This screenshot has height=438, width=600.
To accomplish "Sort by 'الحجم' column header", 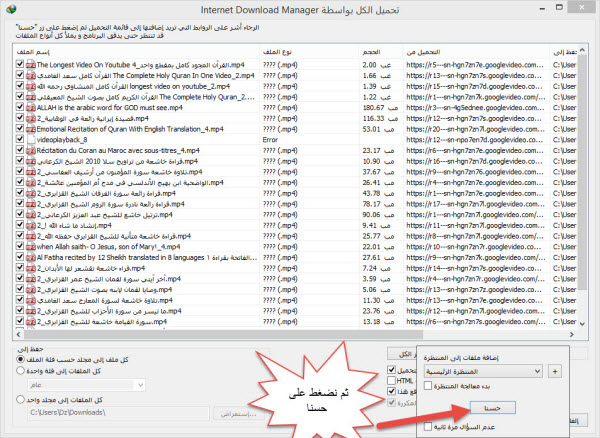I will pyautogui.click(x=381, y=52).
